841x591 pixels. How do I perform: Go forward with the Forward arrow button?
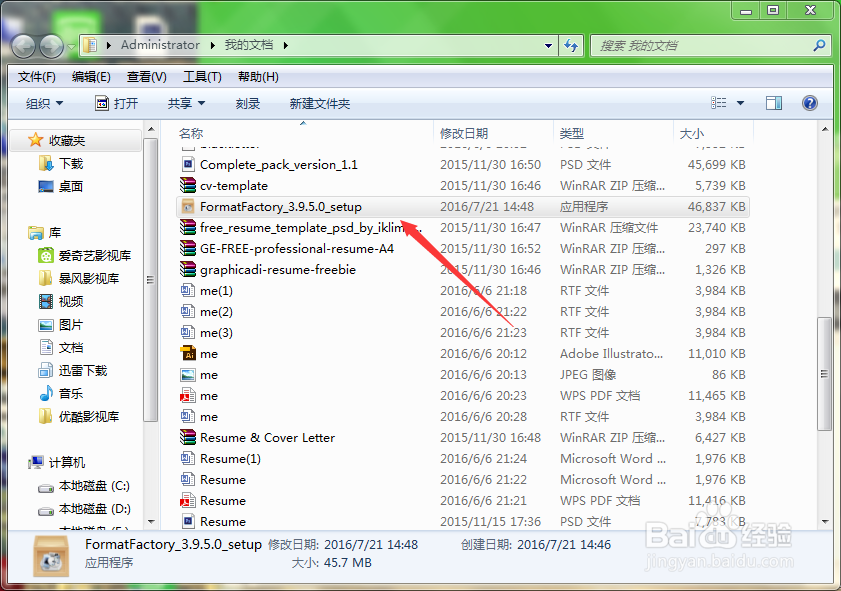pos(51,46)
